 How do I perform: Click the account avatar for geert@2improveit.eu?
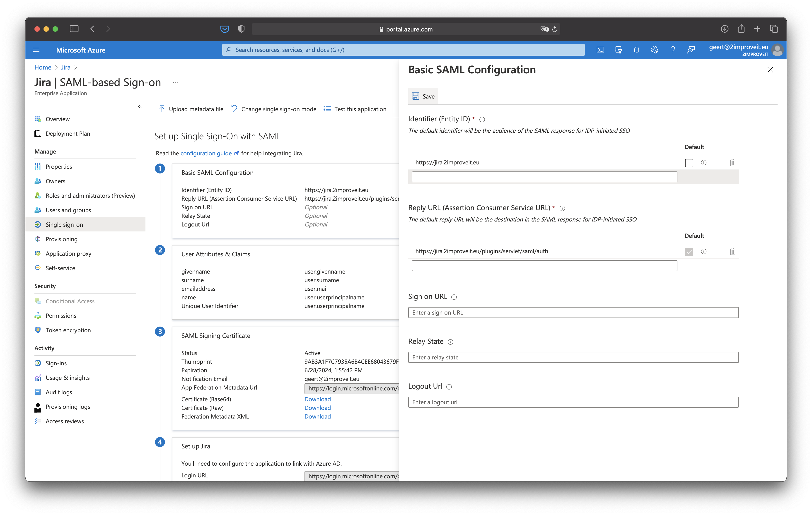click(777, 50)
